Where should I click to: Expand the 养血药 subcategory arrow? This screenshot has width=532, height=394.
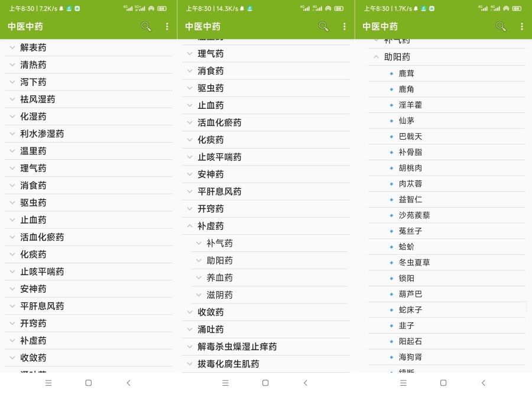pos(199,277)
